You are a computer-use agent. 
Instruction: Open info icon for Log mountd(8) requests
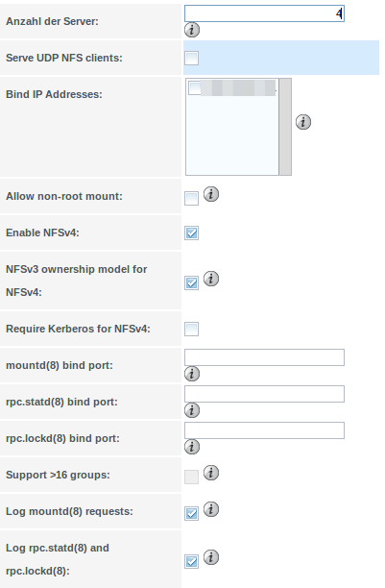pyautogui.click(x=211, y=509)
